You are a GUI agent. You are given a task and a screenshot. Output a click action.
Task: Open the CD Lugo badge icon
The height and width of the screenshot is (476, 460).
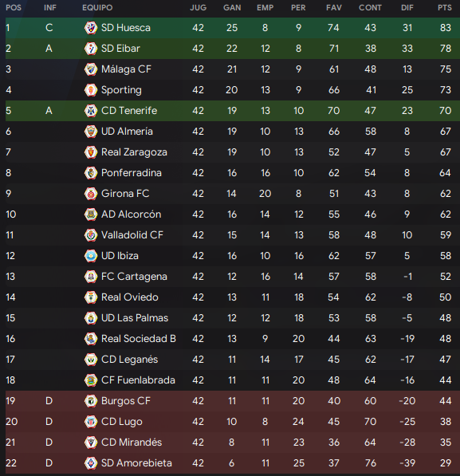click(90, 422)
